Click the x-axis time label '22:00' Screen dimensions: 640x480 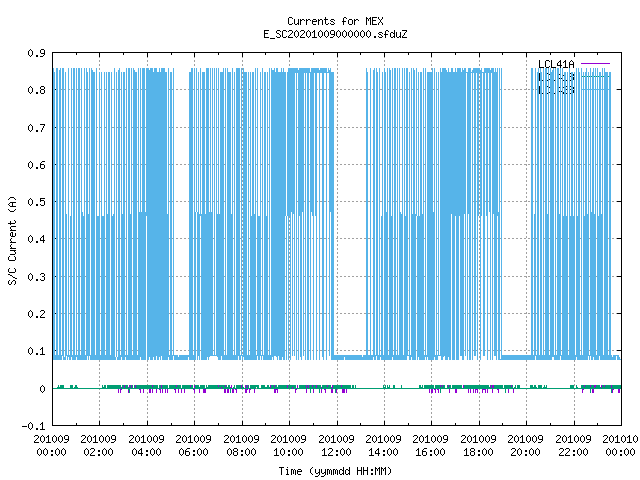click(573, 452)
